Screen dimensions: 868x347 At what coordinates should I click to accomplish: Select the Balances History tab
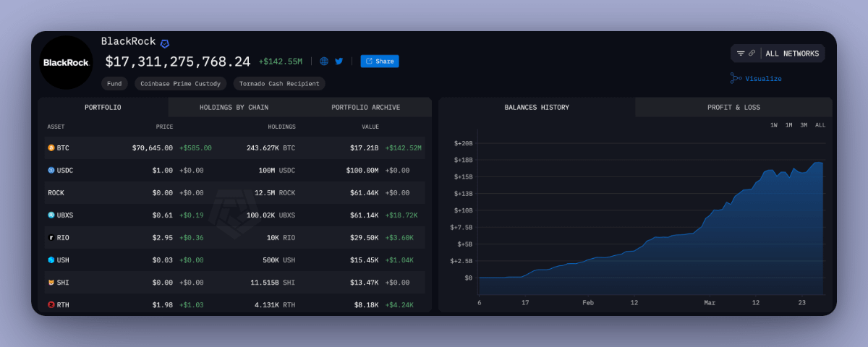pos(537,107)
